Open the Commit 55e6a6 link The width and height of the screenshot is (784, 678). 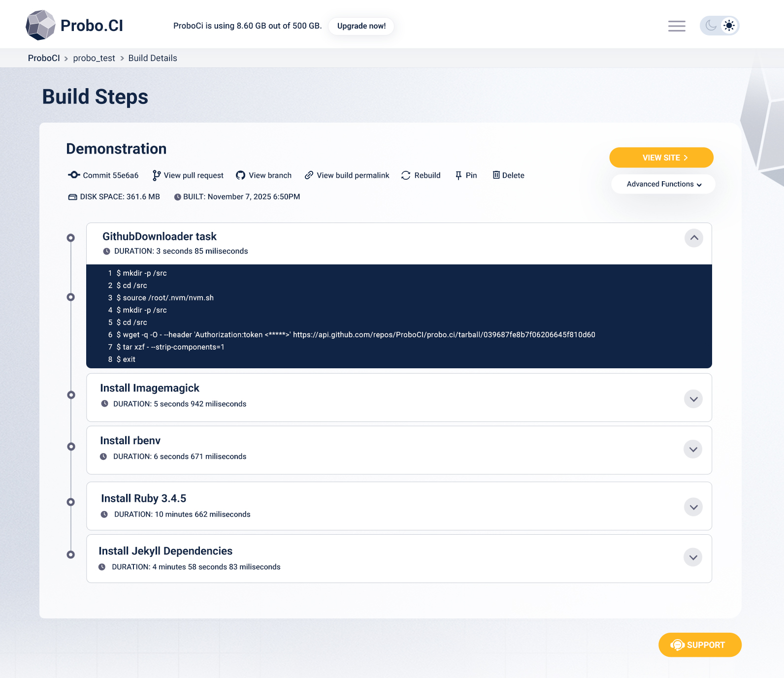(111, 175)
